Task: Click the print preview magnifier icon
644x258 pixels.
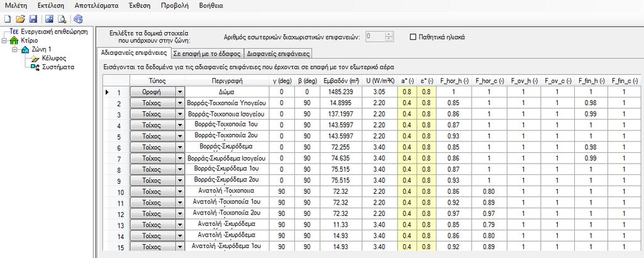Action: click(62, 19)
